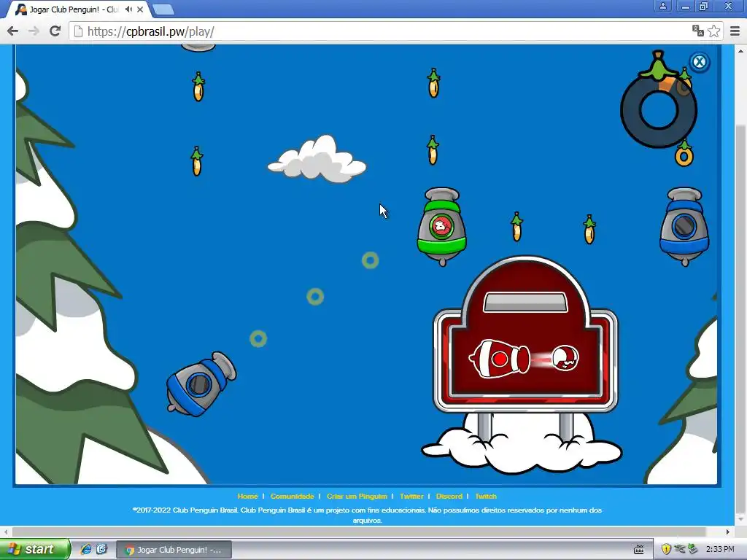The width and height of the screenshot is (747, 560).
Task: Click the green cannon with red puffle
Action: [x=441, y=226]
